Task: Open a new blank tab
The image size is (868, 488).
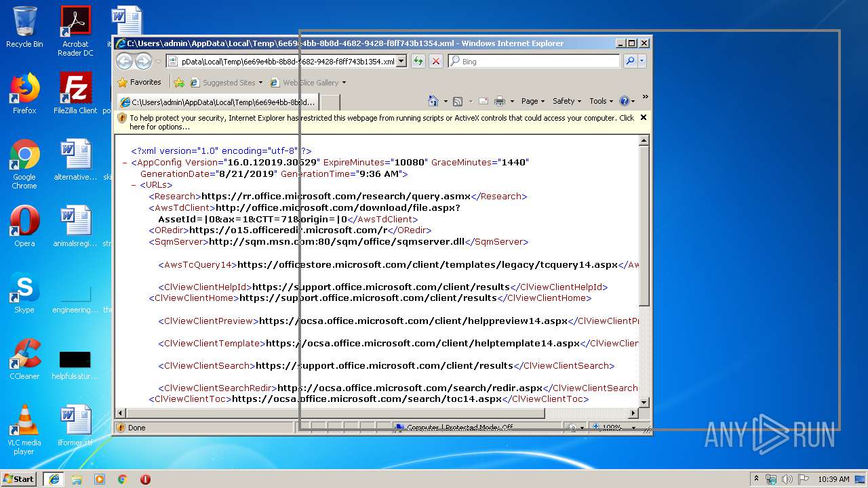Action: point(330,102)
